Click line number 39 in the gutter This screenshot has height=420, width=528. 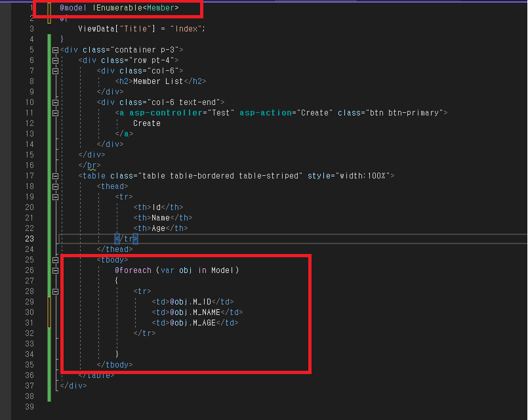pyautogui.click(x=30, y=407)
